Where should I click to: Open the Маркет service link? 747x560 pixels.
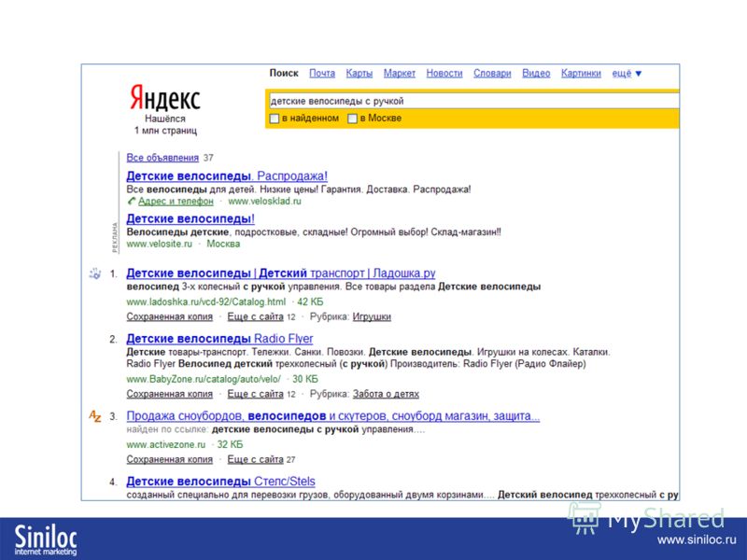pos(400,74)
